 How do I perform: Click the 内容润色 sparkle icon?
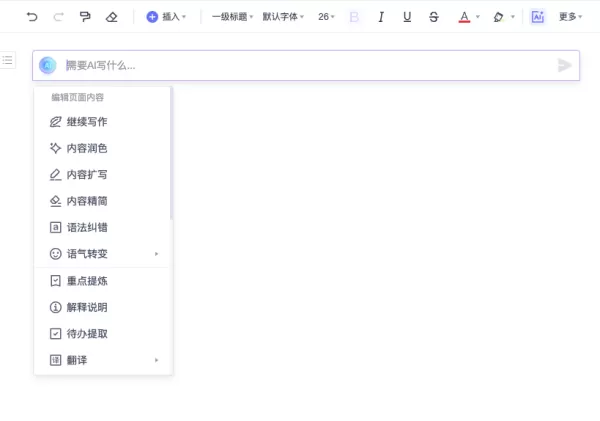pyautogui.click(x=55, y=148)
